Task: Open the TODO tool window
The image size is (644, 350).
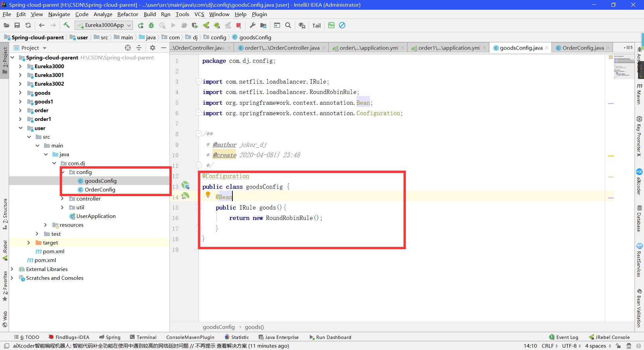Action: point(26,337)
